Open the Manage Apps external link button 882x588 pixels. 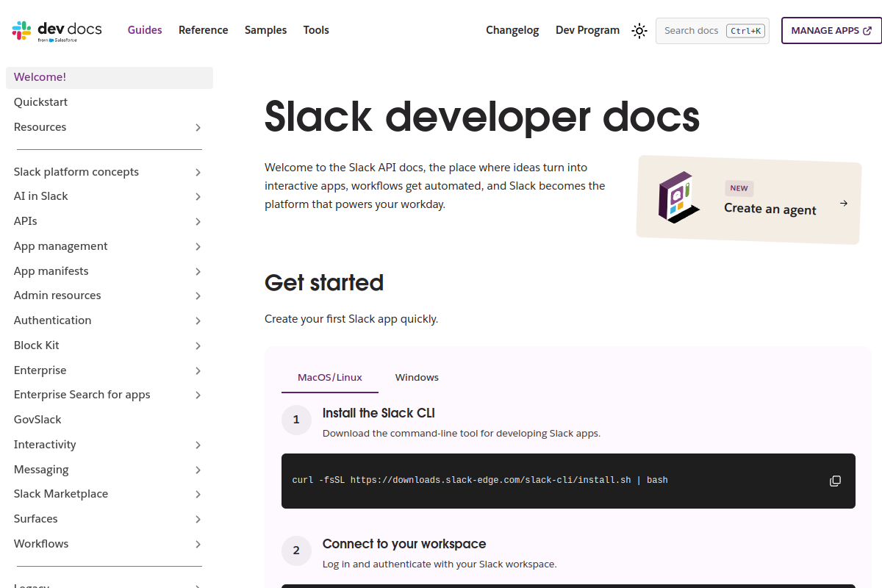click(x=831, y=31)
